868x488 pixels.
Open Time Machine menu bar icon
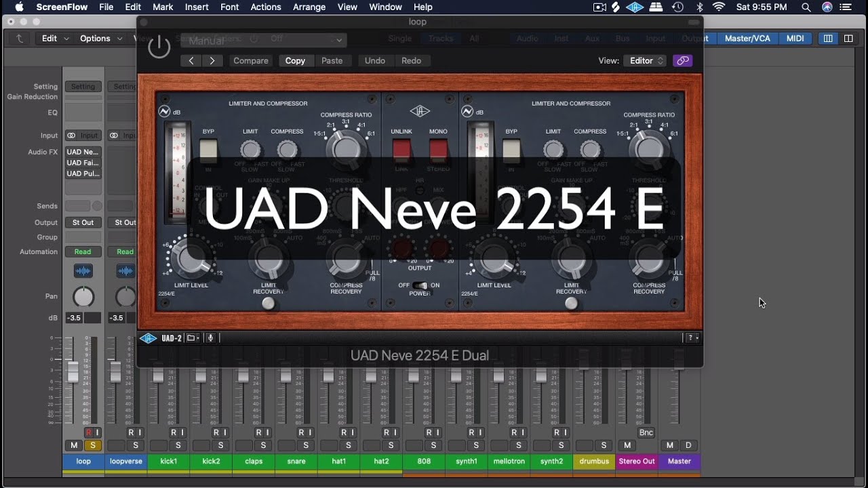[677, 7]
